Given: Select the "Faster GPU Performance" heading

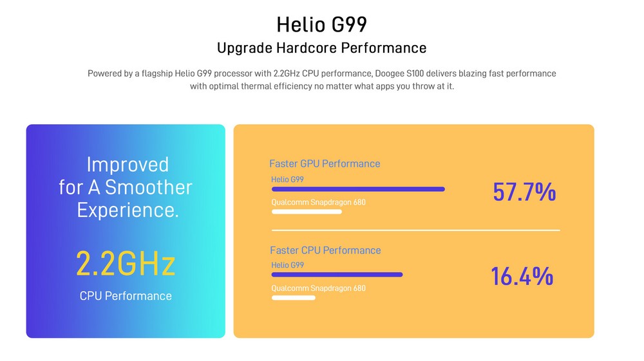Looking at the screenshot, I should [x=325, y=163].
